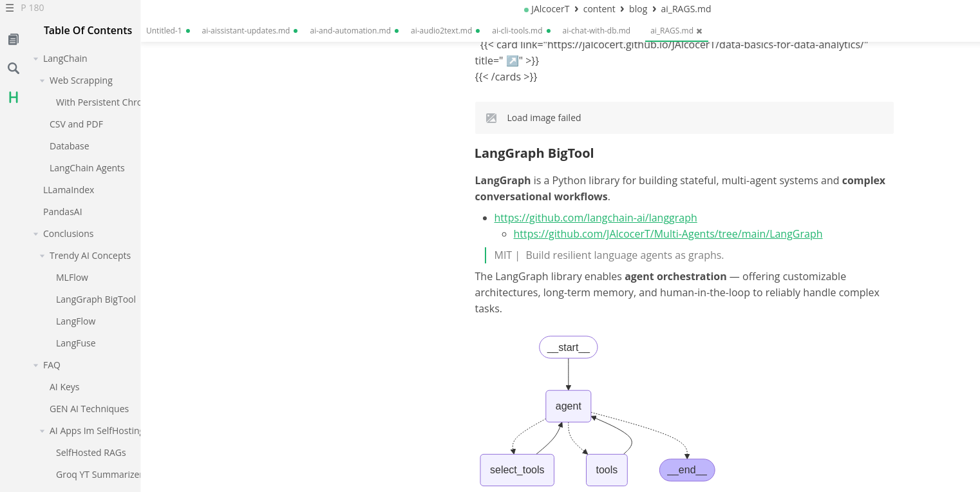Open the search panel icon

pyautogui.click(x=13, y=68)
